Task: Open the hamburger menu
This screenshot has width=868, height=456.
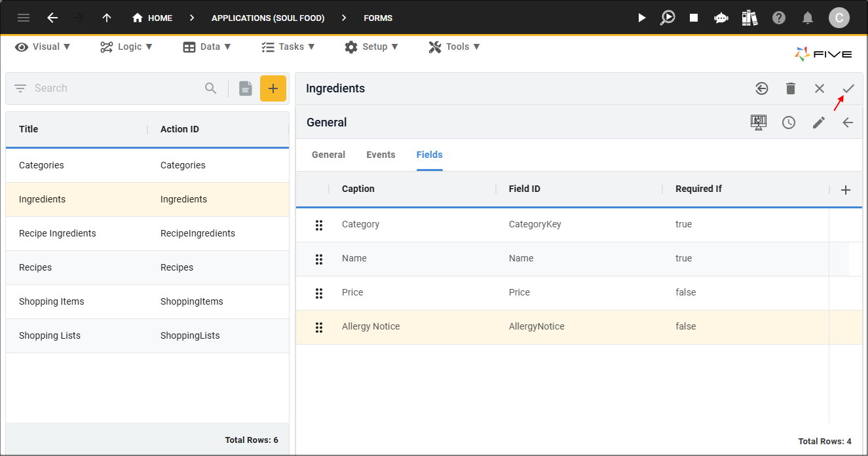Action: [24, 18]
